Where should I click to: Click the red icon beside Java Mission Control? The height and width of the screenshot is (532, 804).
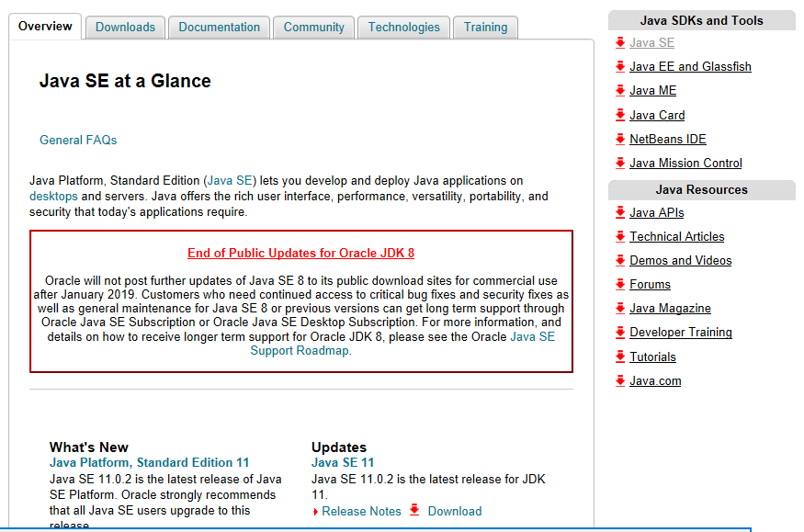(x=620, y=163)
